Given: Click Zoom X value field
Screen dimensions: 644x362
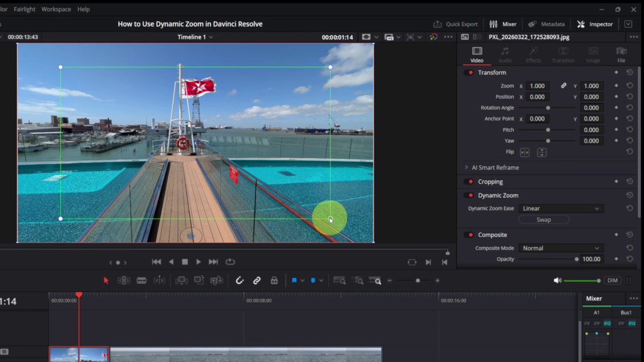Looking at the screenshot, I should 537,85.
